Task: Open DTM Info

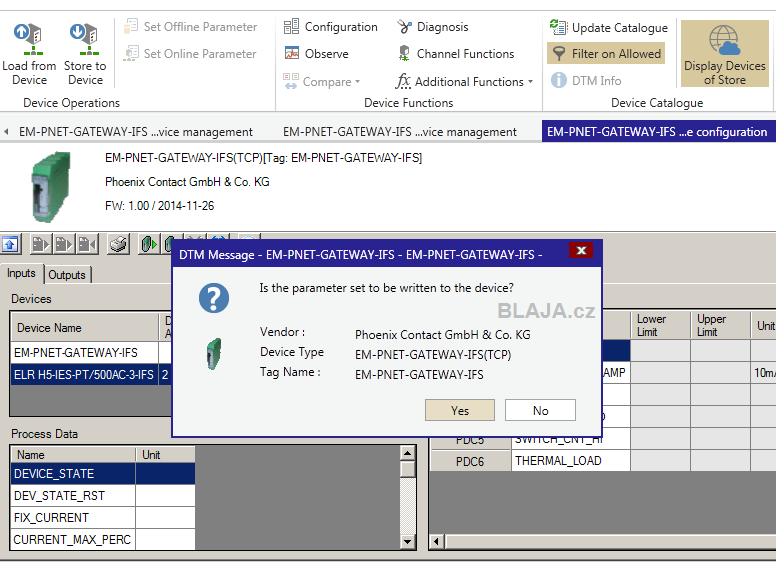Action: pyautogui.click(x=586, y=80)
